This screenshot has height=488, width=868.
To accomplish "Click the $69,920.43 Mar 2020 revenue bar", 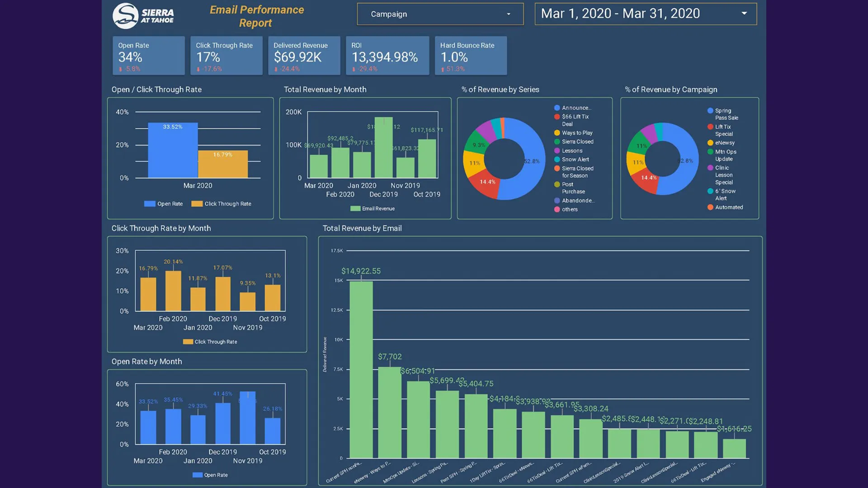I will pyautogui.click(x=319, y=166).
